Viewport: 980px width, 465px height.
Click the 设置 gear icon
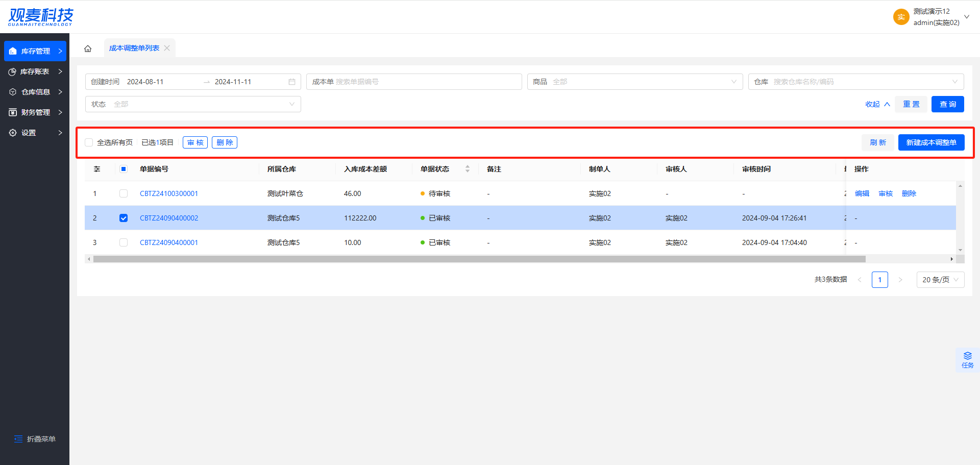coord(13,133)
